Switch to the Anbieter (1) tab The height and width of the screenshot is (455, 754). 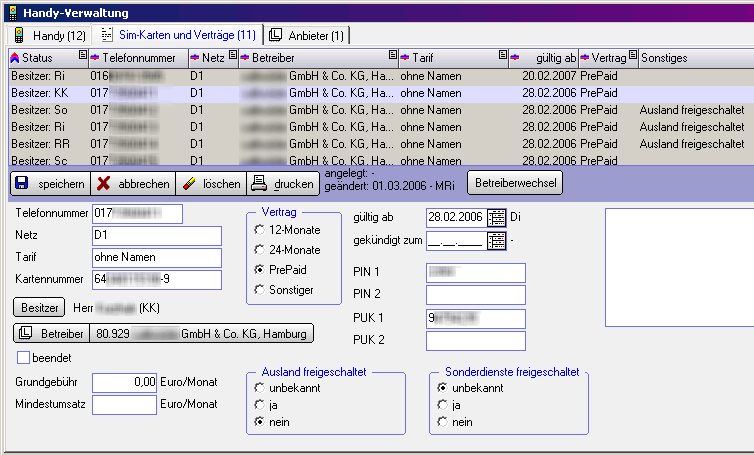(x=306, y=36)
